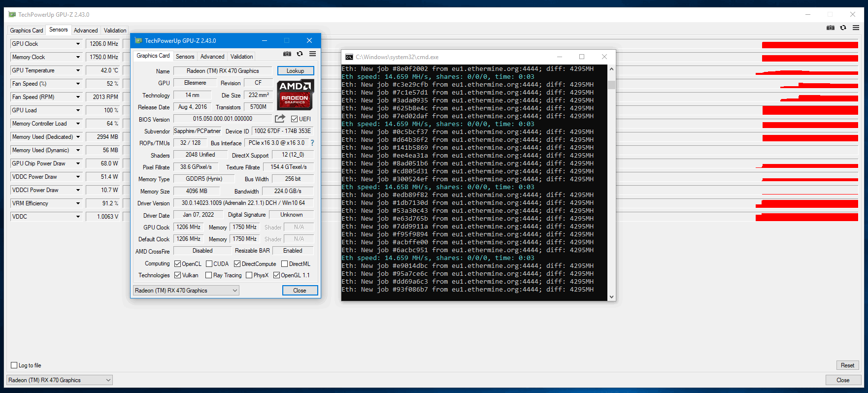The width and height of the screenshot is (868, 393).
Task: Open the GPU Load sensor dropdown
Action: pos(78,110)
